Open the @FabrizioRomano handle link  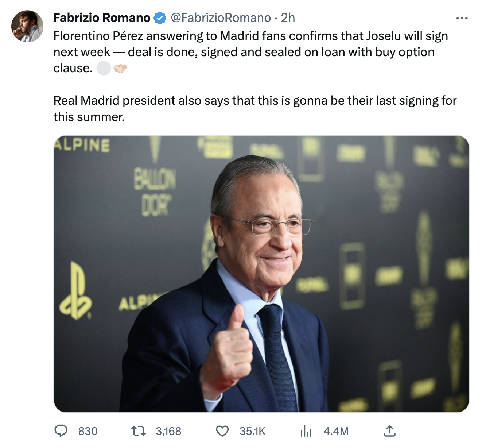221,18
